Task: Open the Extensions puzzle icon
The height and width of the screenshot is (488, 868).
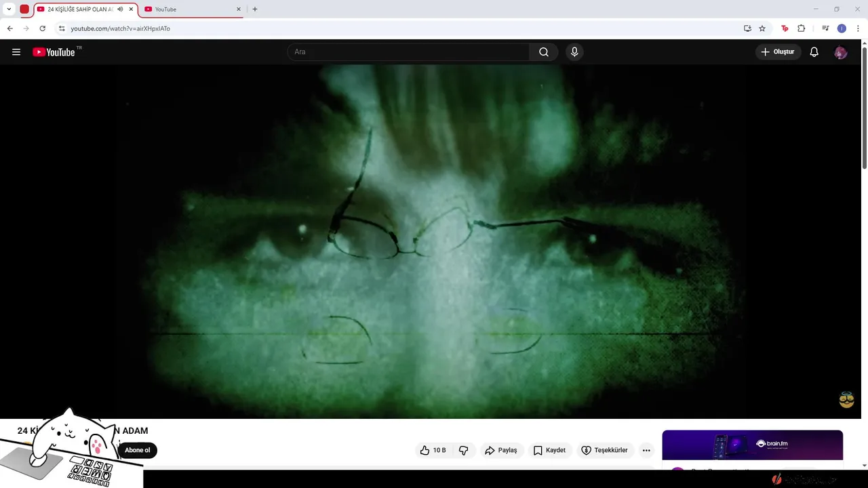Action: coord(801,28)
